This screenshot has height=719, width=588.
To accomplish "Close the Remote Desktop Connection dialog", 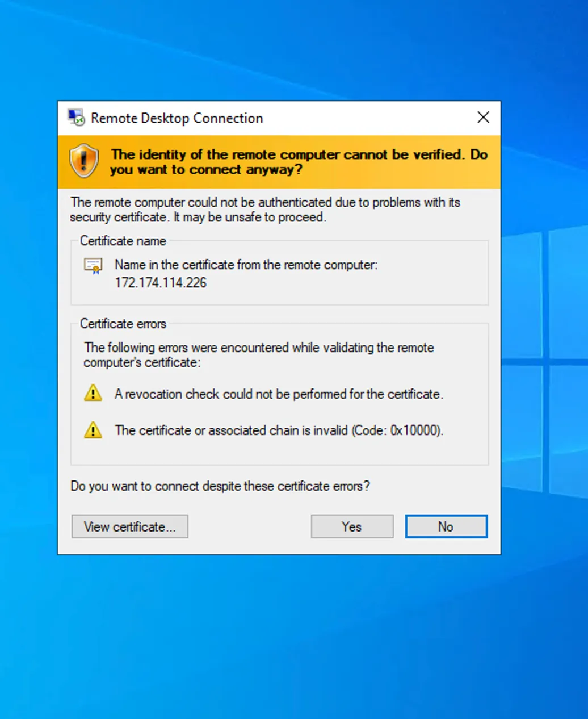I will (x=483, y=118).
